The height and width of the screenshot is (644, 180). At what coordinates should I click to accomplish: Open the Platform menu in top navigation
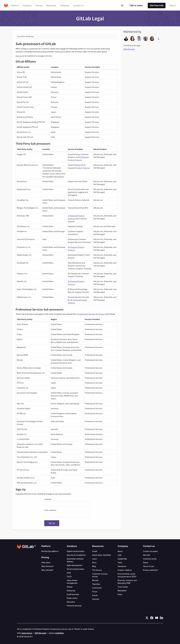tap(15, 6)
